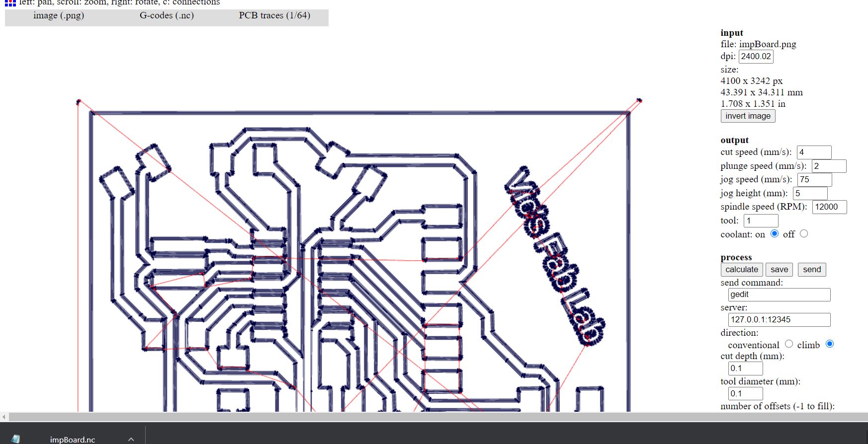Click the invert image button
Image resolution: width=868 pixels, height=444 pixels.
click(x=748, y=116)
